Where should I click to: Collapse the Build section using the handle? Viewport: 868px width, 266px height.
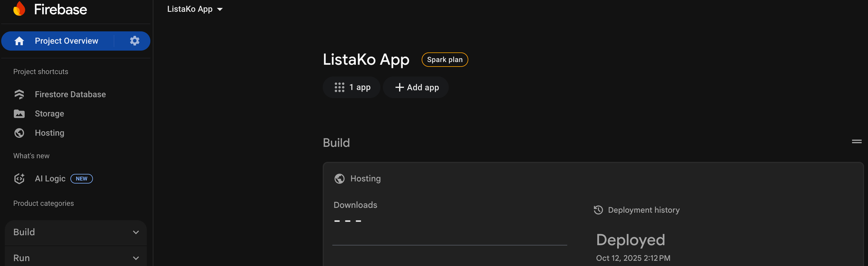pos(856,141)
